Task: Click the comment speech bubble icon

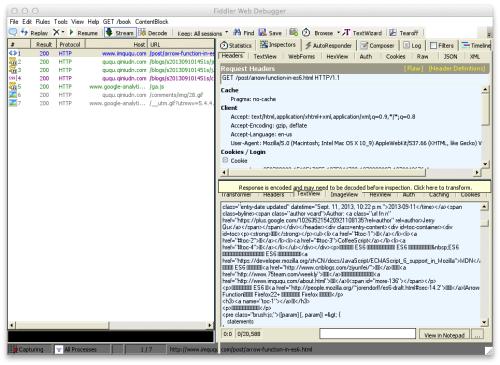Action: [x=13, y=32]
